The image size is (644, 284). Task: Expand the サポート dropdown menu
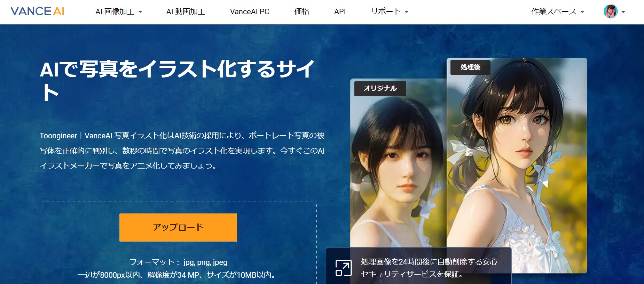(389, 11)
